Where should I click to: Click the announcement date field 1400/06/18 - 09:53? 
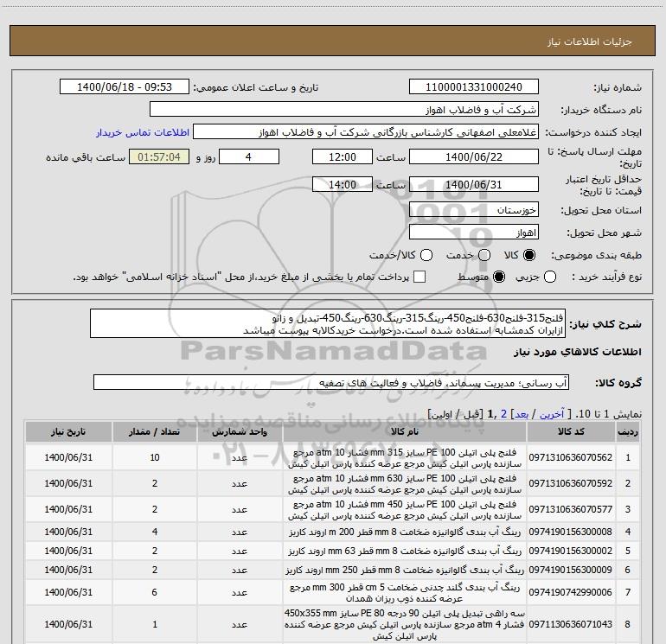pyautogui.click(x=125, y=87)
